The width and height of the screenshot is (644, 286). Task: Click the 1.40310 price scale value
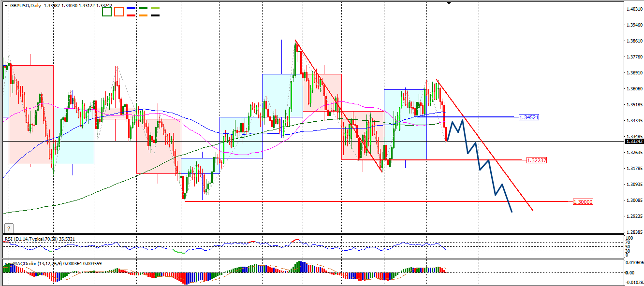tap(634, 9)
